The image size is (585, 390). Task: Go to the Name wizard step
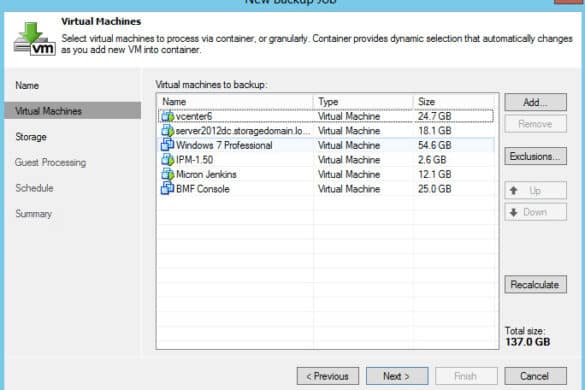(27, 85)
